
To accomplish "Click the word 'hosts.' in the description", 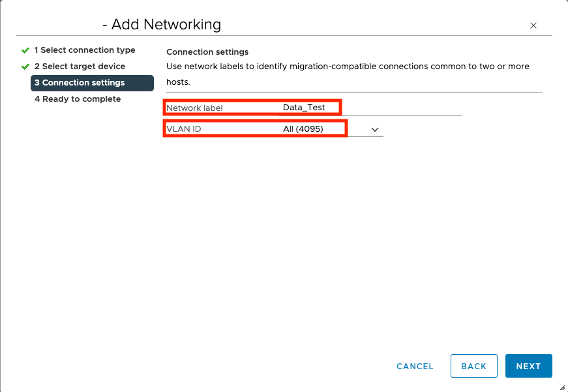I will pos(178,83).
